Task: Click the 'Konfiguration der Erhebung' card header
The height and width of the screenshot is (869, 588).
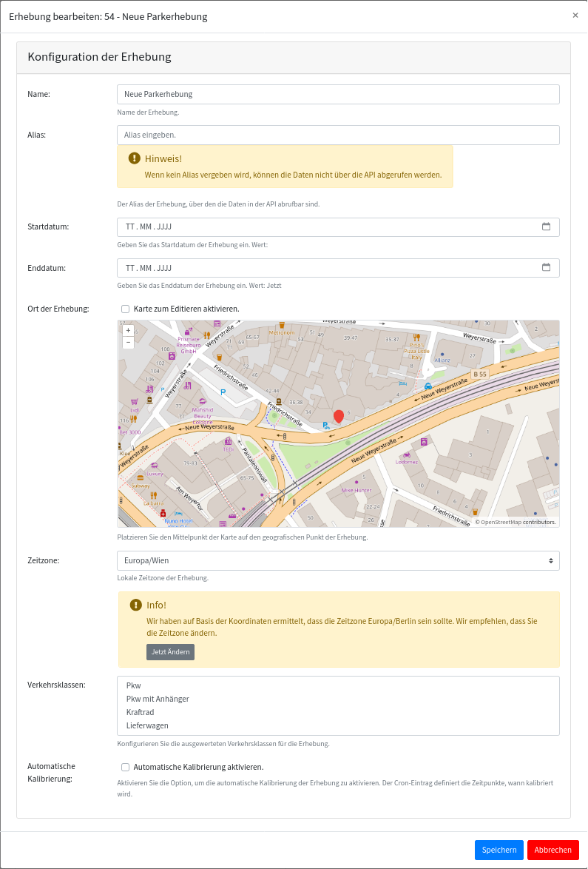Action: 294,57
